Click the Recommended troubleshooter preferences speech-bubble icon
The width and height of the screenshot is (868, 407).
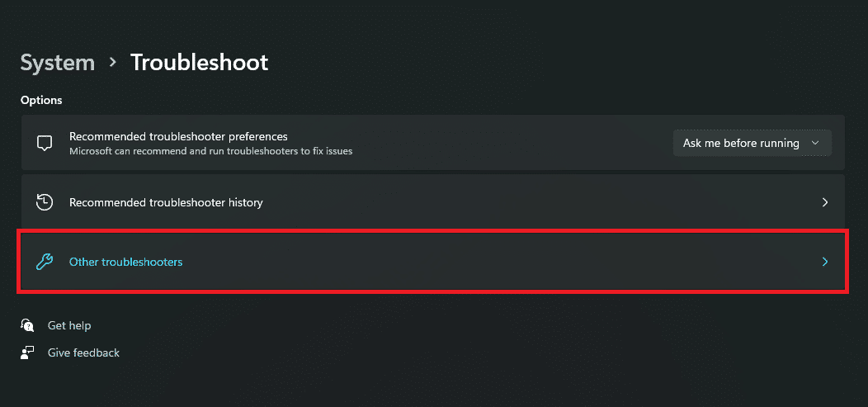coord(45,143)
